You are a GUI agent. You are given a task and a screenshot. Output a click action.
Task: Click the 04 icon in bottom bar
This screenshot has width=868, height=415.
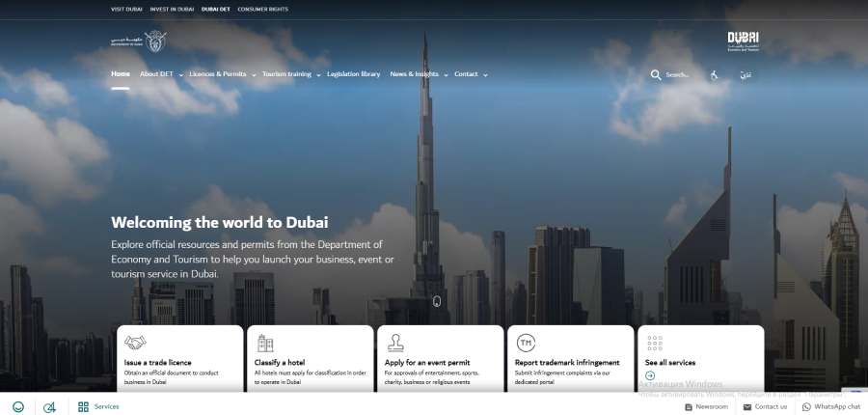[49, 407]
